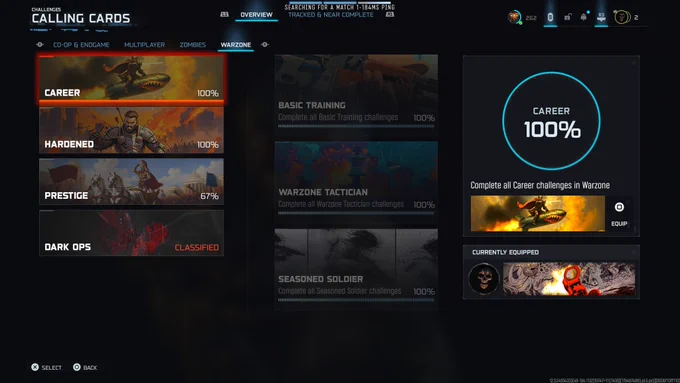Click the Back button prompt label

point(90,368)
